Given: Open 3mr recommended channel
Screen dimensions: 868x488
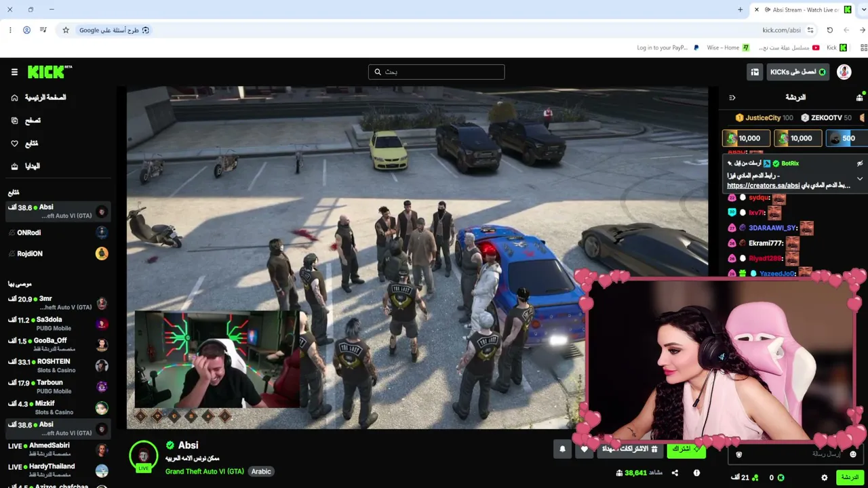Looking at the screenshot, I should pos(57,303).
